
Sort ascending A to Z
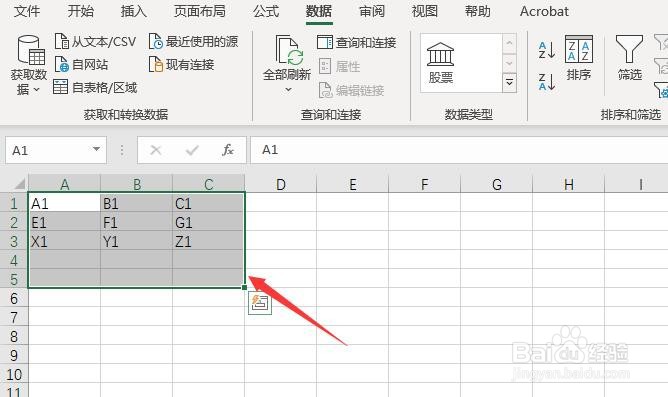547,50
